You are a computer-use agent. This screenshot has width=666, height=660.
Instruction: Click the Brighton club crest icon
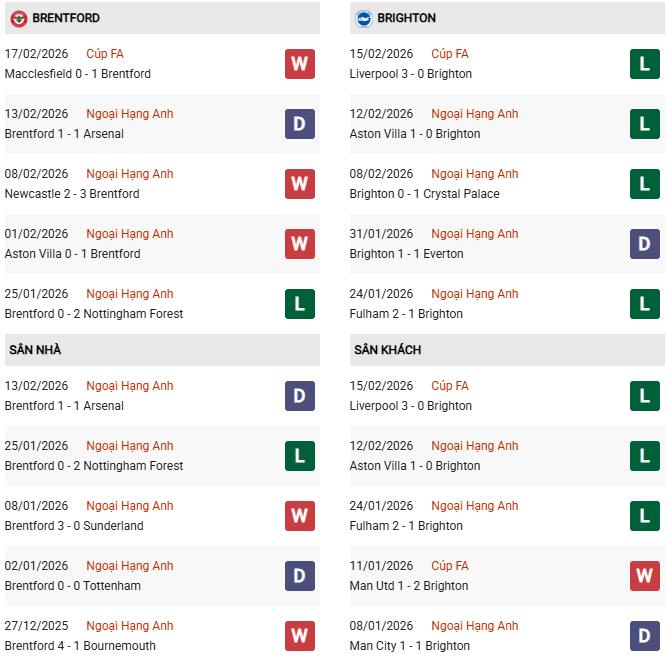(363, 18)
